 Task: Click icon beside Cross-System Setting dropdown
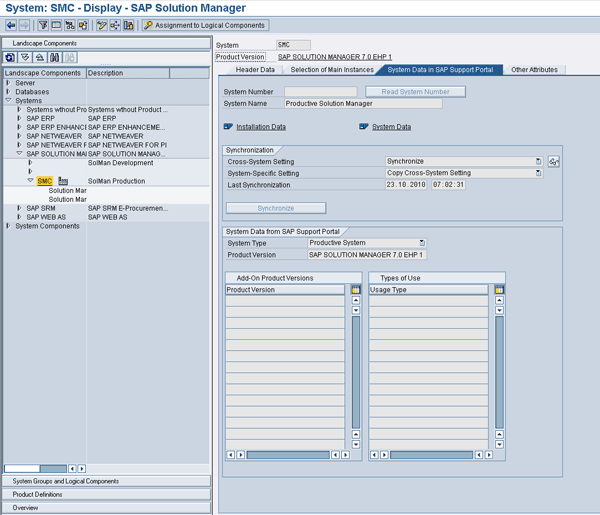point(553,161)
